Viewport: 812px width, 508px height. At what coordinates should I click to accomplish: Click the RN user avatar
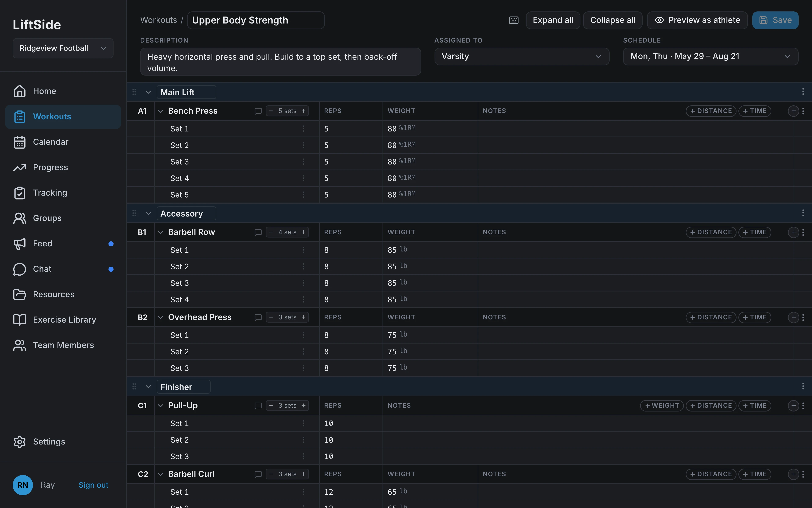23,485
